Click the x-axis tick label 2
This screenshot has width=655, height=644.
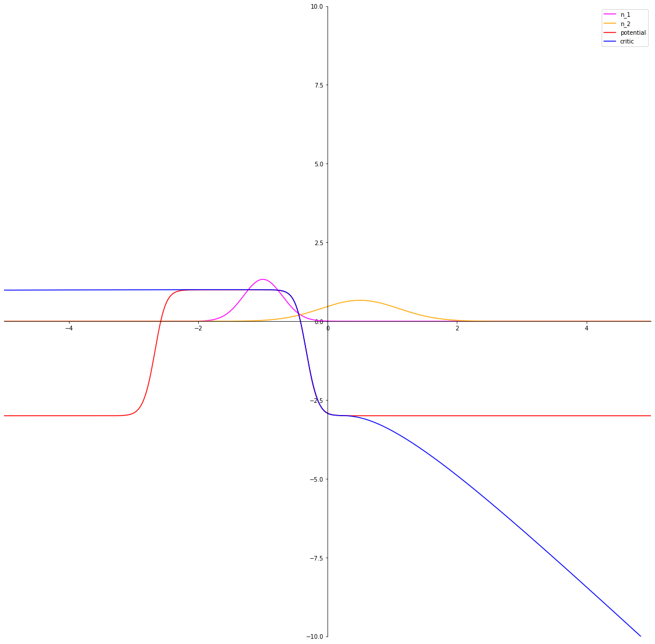pos(457,328)
